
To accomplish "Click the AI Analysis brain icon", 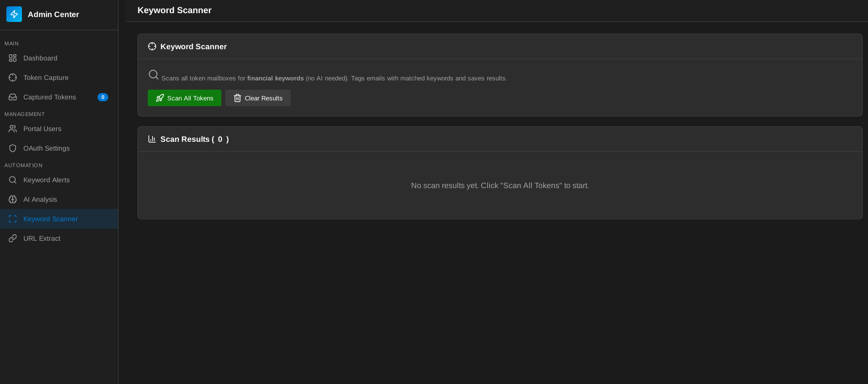I will tap(13, 199).
